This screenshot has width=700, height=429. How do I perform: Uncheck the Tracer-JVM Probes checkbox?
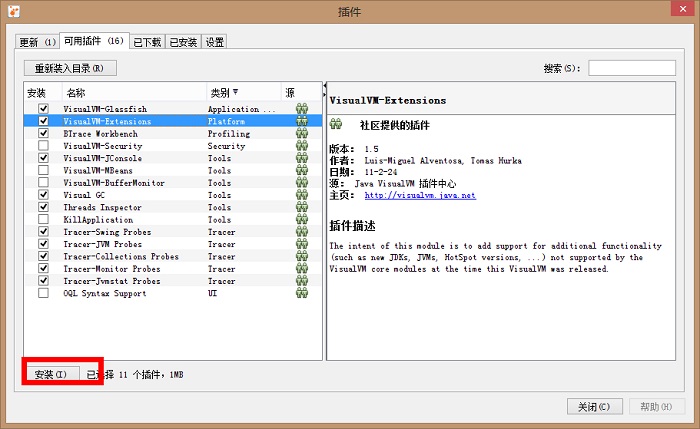tap(43, 244)
